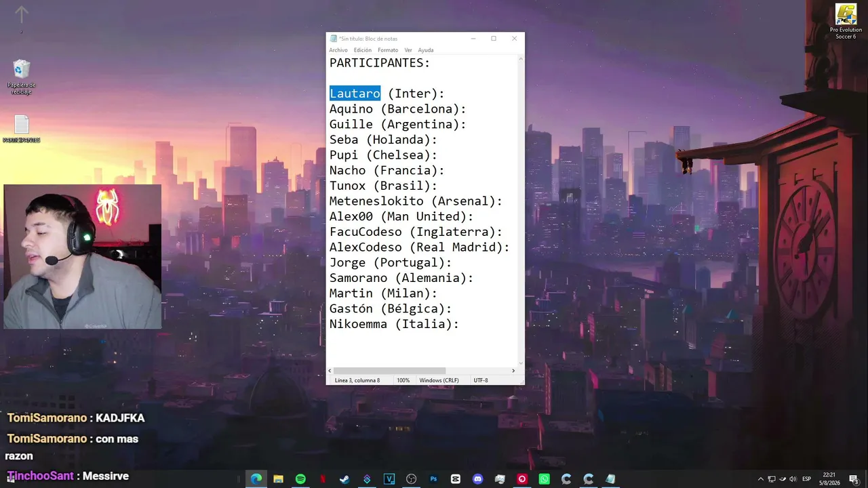Click the TomiSamorano 'KADJFKA' chat message

click(76, 418)
